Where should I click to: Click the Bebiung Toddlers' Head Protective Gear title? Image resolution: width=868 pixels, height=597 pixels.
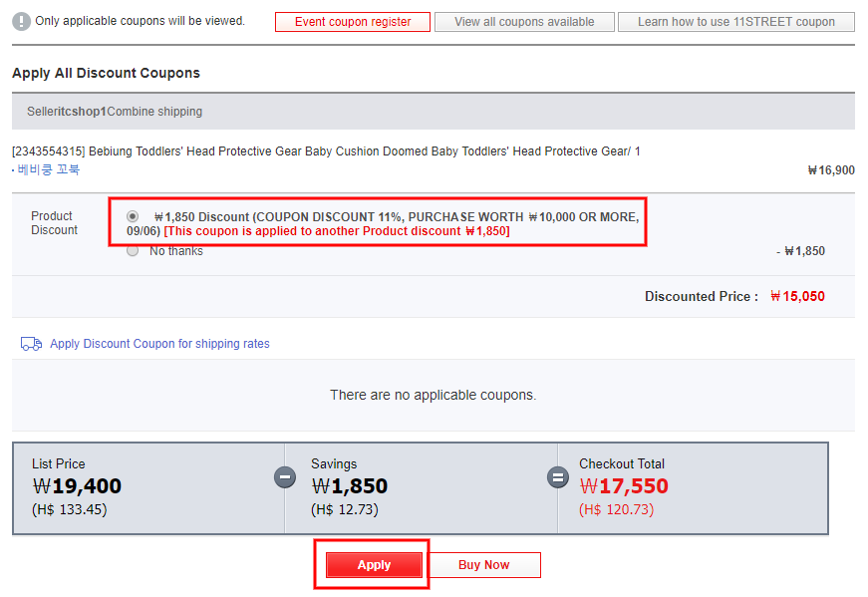tap(326, 151)
